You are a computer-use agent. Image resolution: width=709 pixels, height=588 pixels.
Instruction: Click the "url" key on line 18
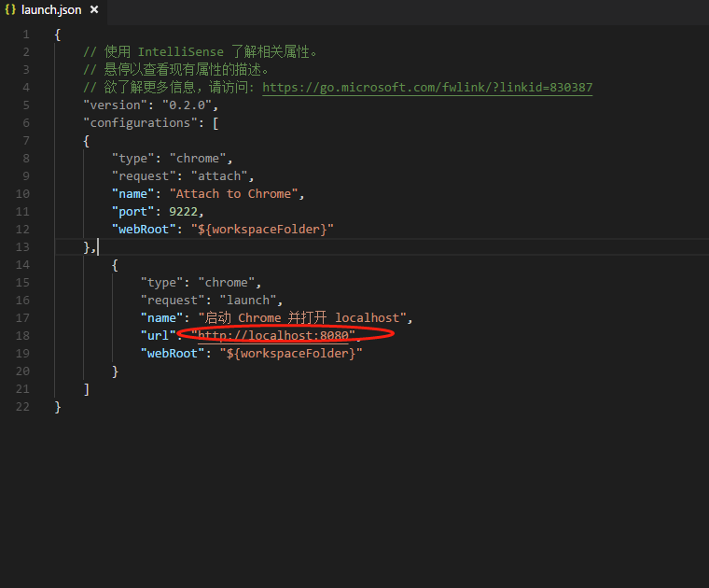tap(158, 336)
